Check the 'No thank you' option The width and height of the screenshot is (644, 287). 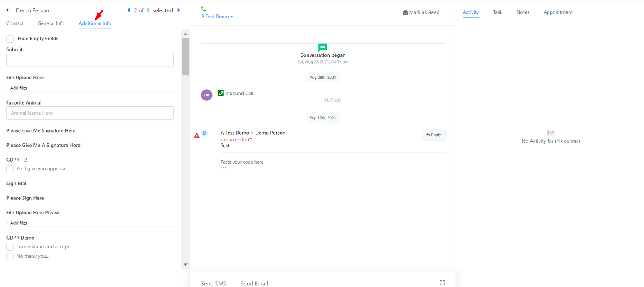(x=10, y=256)
